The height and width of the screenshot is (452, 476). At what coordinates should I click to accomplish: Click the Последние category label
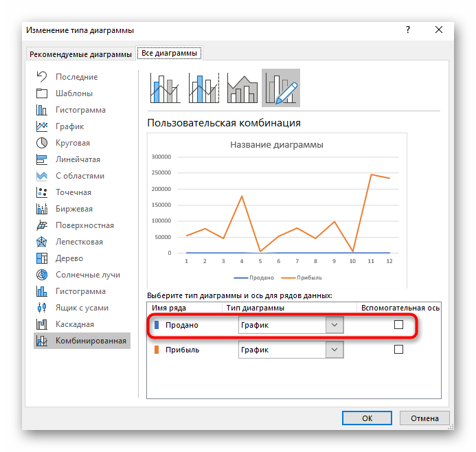(x=76, y=77)
